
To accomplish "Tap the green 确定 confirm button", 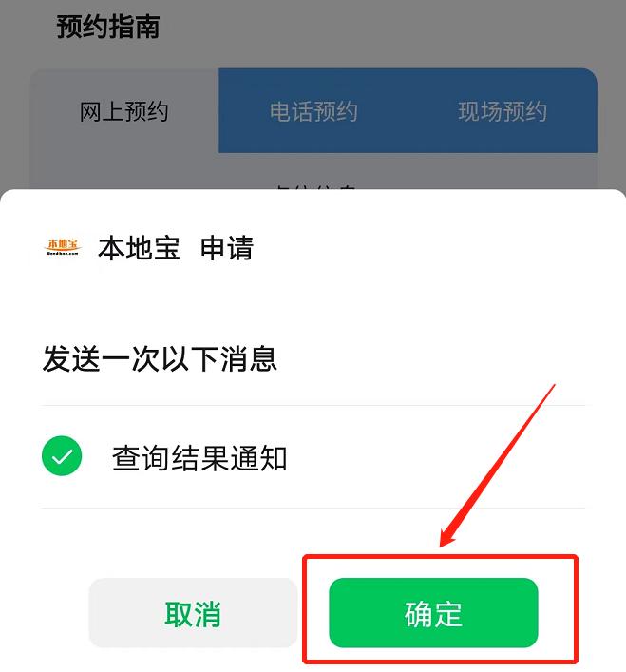I will (x=433, y=613).
